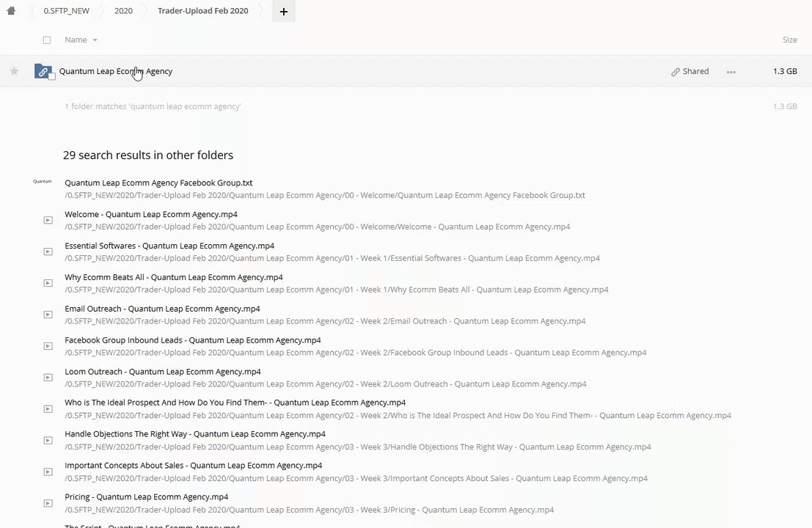Open the Shared status of the folder
This screenshot has height=528, width=812.
695,71
